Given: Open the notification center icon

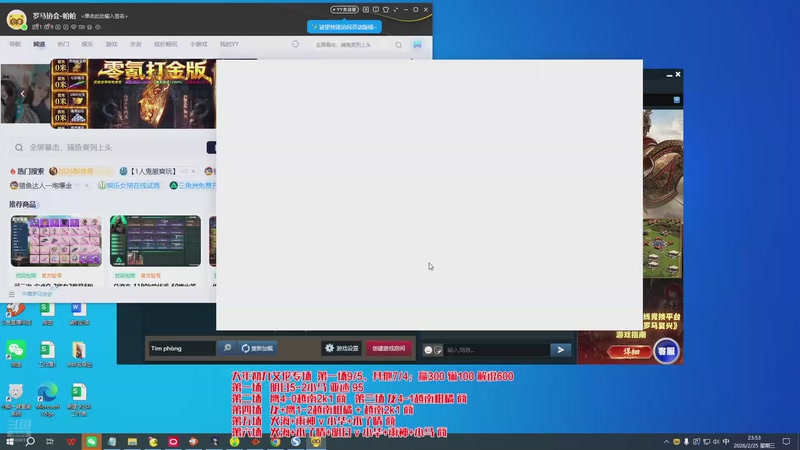Looking at the screenshot, I should 786,442.
